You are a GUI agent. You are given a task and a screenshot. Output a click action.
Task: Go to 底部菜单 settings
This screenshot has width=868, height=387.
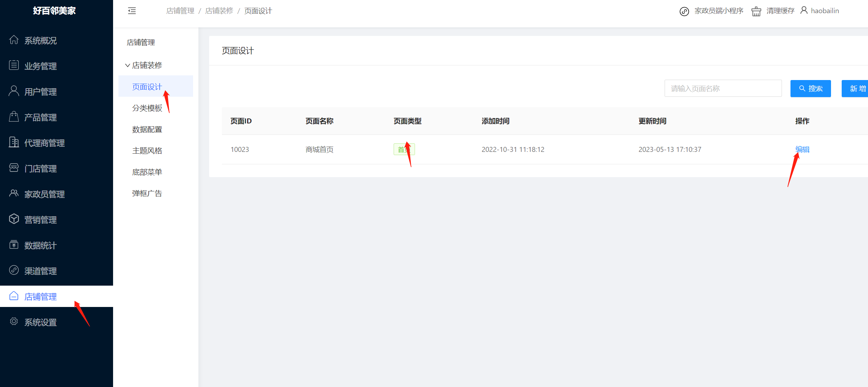point(147,172)
